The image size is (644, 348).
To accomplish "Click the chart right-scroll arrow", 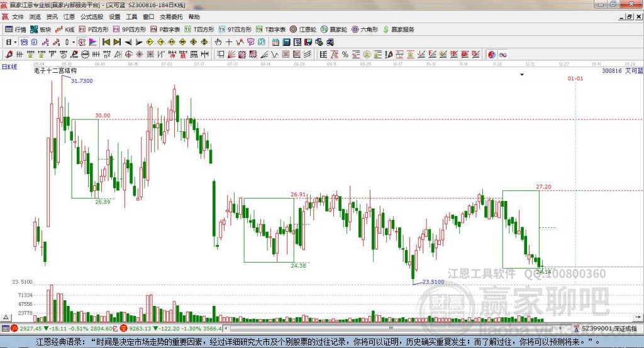I will point(638,317).
